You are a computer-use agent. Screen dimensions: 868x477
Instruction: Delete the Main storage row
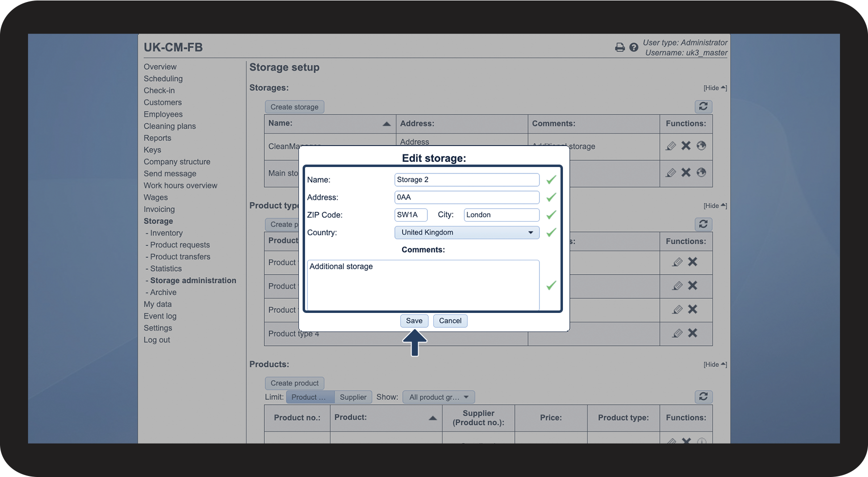coord(686,172)
